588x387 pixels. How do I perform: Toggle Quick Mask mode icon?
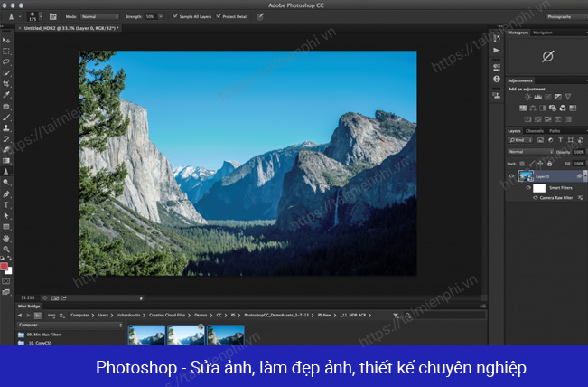6,281
